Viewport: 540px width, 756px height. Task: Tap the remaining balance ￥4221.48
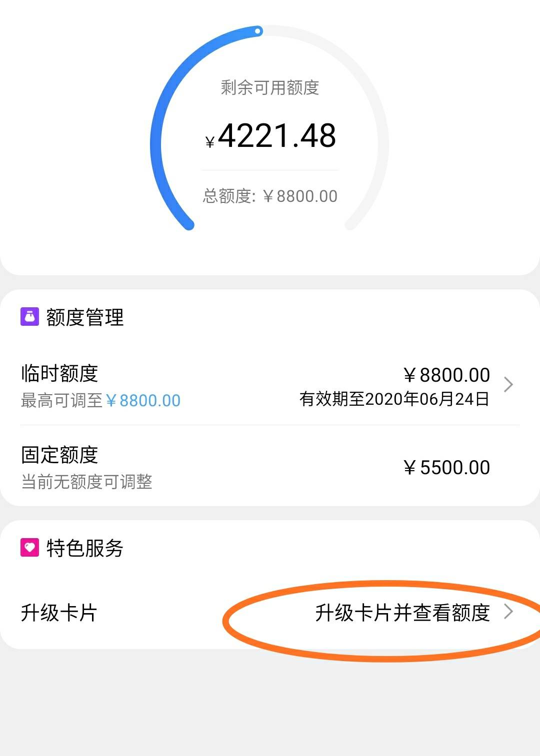[x=270, y=136]
